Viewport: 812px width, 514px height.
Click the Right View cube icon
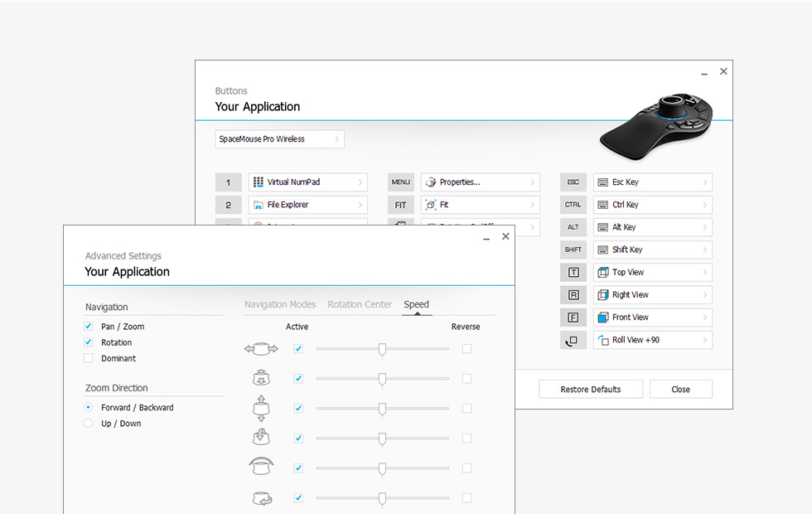(603, 295)
